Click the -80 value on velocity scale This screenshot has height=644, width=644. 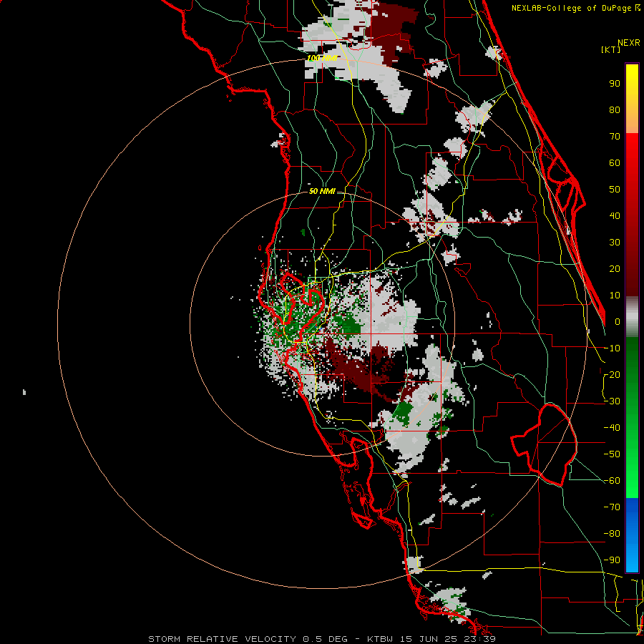click(612, 534)
